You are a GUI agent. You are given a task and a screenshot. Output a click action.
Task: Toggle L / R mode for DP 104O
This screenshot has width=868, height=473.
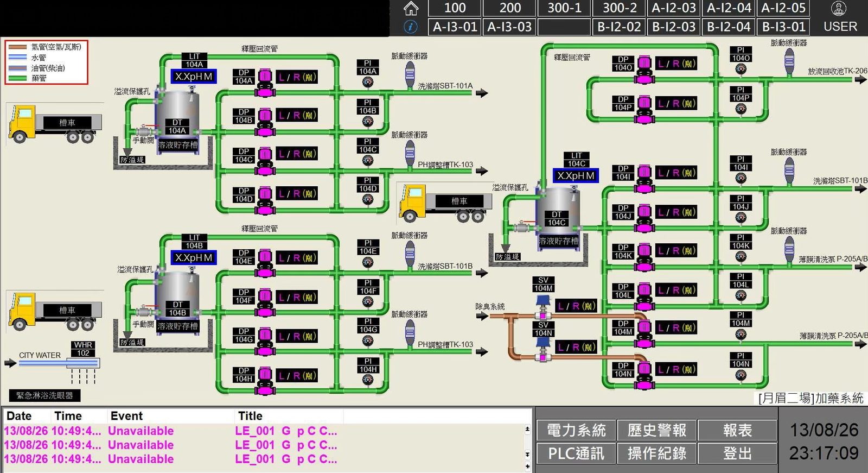click(676, 64)
